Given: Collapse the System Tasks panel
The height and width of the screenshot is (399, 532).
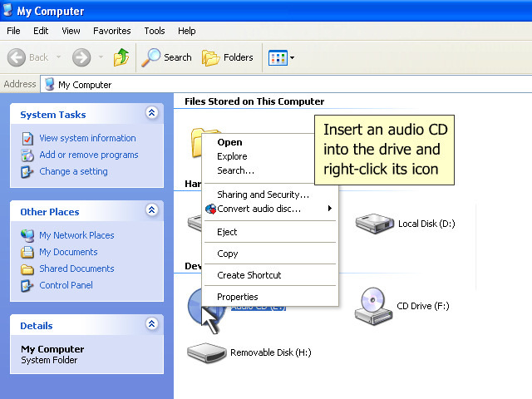Looking at the screenshot, I should coord(151,114).
